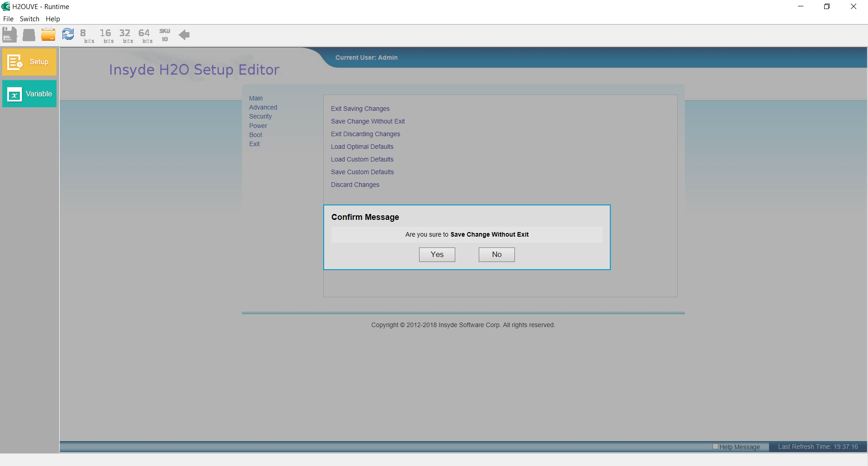This screenshot has width=868, height=466.
Task: Go to the Advanced setup page
Action: coord(263,107)
